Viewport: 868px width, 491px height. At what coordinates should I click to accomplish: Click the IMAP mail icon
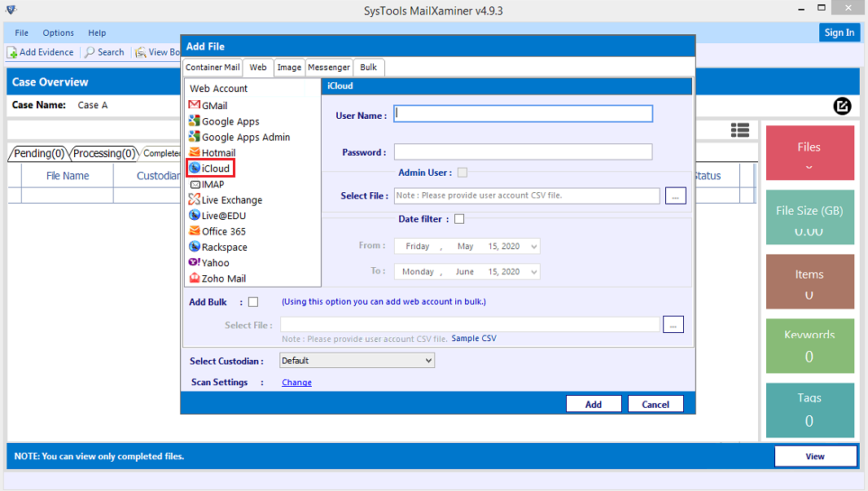[195, 184]
